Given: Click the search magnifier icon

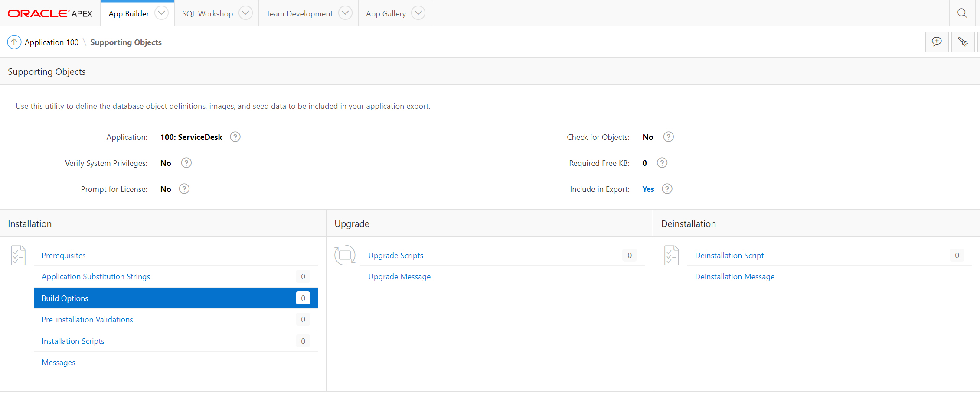Looking at the screenshot, I should 962,13.
